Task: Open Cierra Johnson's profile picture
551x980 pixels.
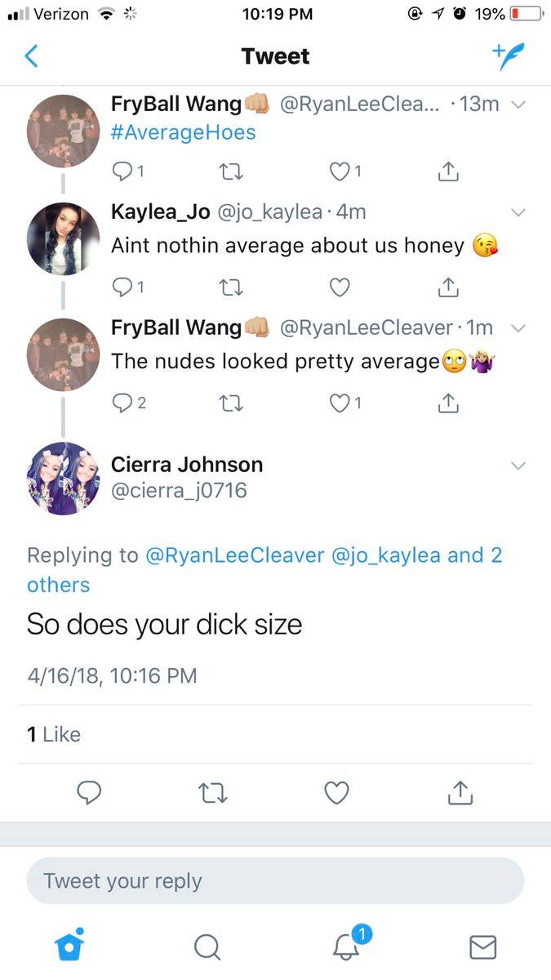Action: pos(63,479)
